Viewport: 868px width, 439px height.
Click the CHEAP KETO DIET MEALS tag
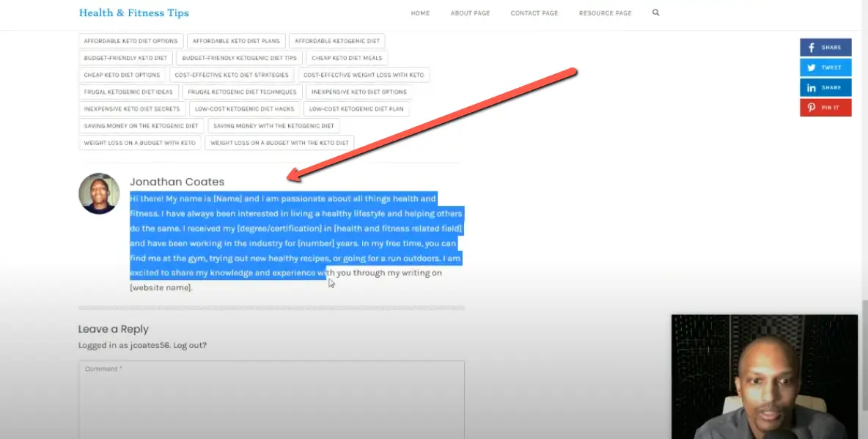coord(347,57)
